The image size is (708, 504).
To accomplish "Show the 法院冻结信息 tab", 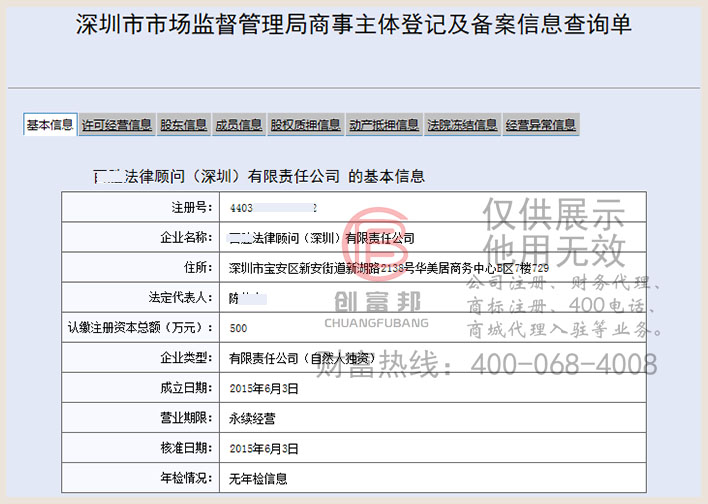I will 462,125.
